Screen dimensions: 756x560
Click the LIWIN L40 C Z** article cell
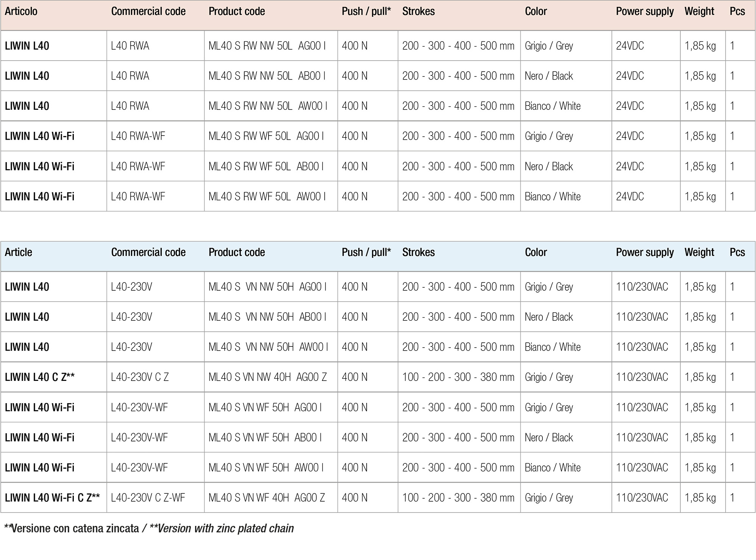click(40, 377)
